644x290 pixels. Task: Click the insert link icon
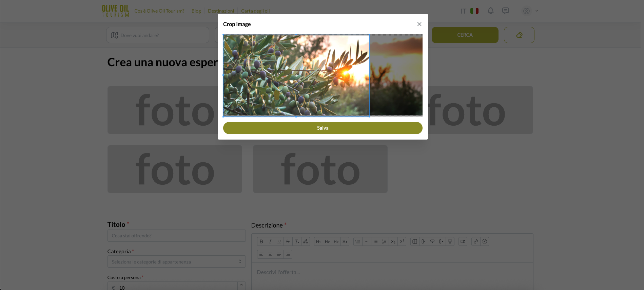(476, 241)
